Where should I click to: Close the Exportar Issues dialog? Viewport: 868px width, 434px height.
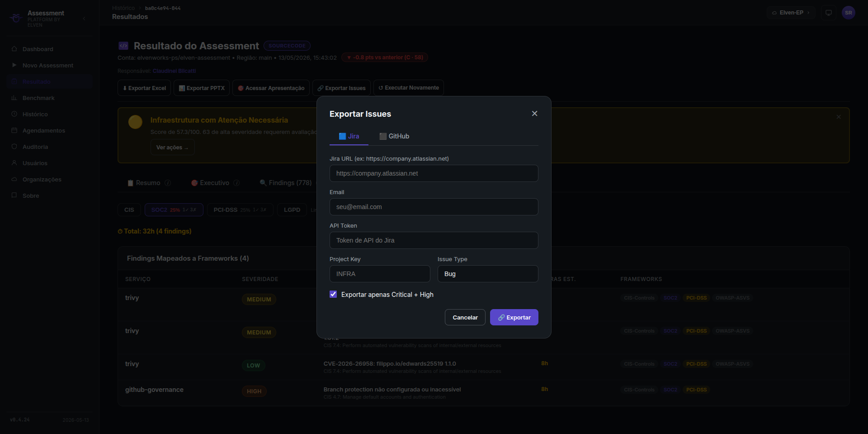click(534, 114)
